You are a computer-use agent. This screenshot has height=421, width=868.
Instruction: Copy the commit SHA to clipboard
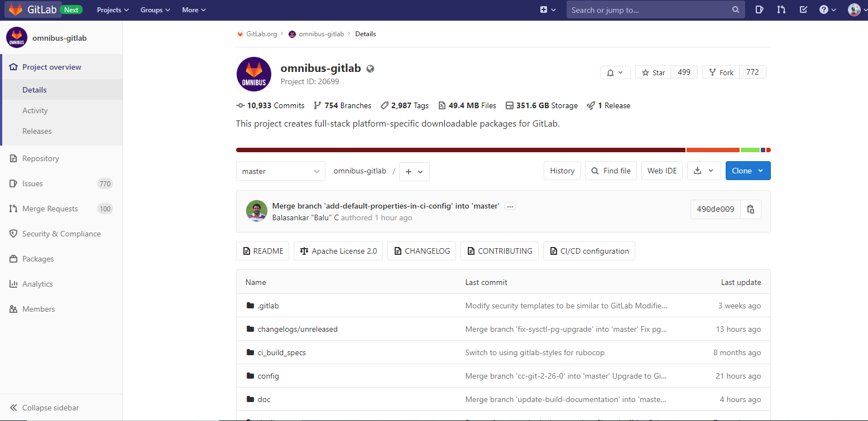(x=751, y=209)
